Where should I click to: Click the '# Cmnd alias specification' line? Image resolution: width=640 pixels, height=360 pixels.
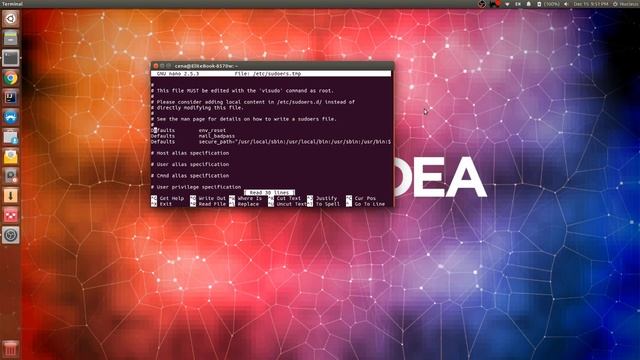(190, 176)
